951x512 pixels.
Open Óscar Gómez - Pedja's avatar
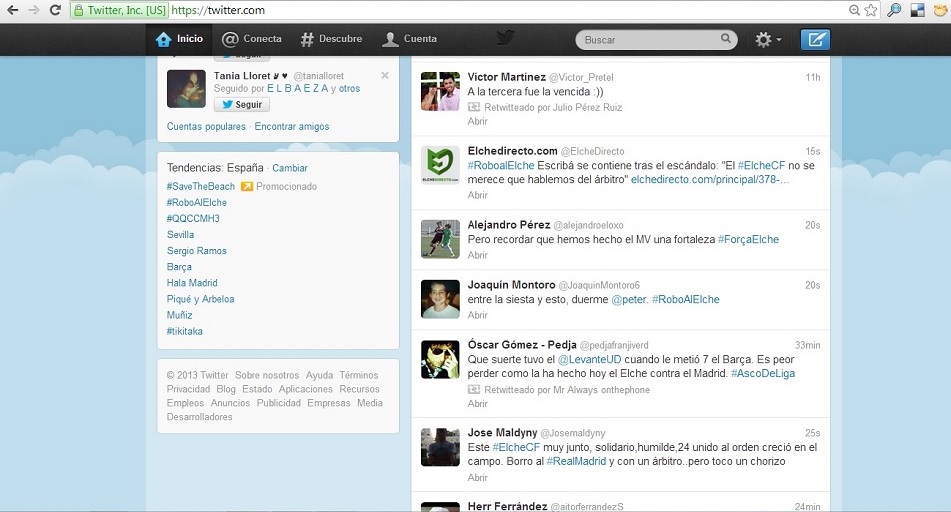(x=440, y=359)
